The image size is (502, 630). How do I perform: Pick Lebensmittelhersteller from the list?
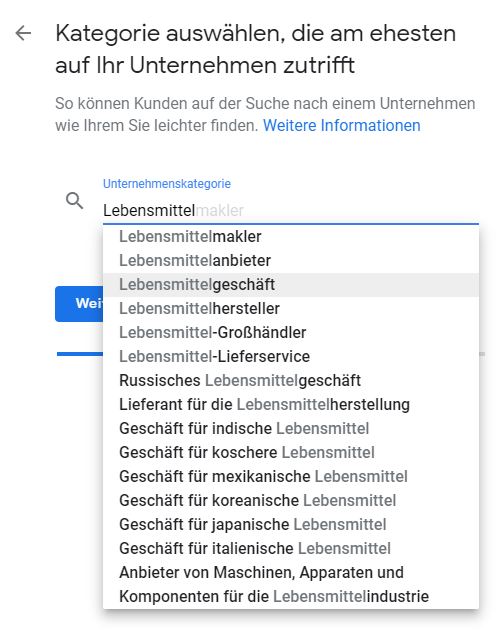point(291,309)
